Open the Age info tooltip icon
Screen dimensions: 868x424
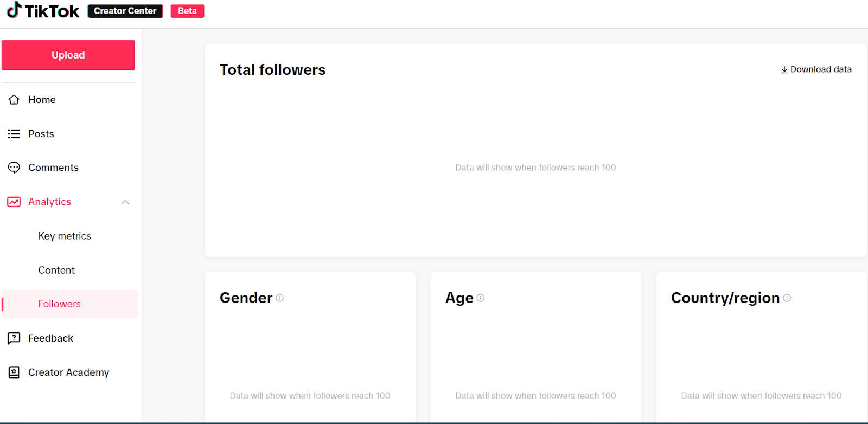(x=481, y=298)
